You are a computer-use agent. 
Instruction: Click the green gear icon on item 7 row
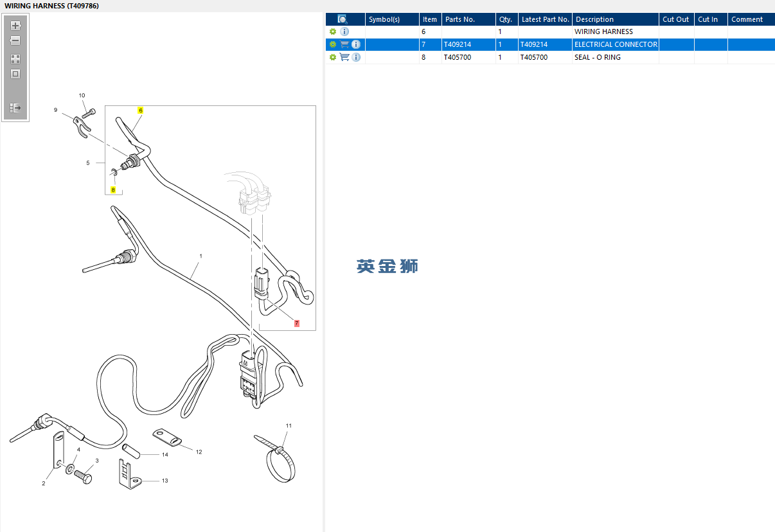click(x=333, y=44)
